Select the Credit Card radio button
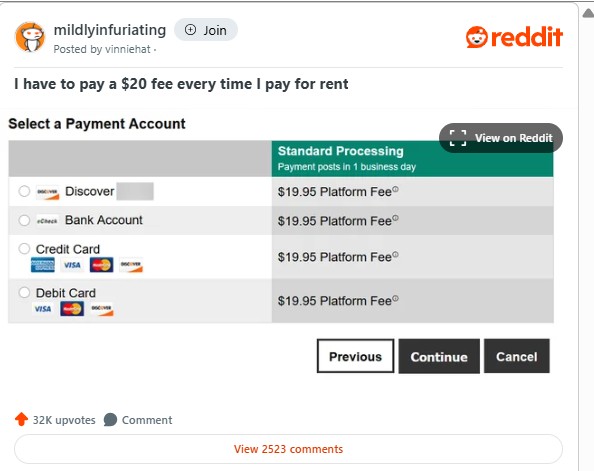The width and height of the screenshot is (594, 471). pyautogui.click(x=24, y=249)
